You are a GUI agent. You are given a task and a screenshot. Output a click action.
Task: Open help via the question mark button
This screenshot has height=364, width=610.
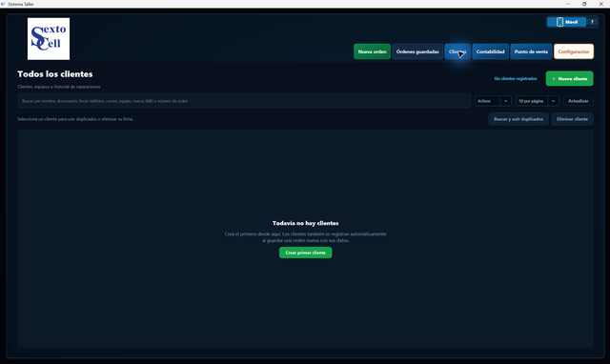click(592, 22)
